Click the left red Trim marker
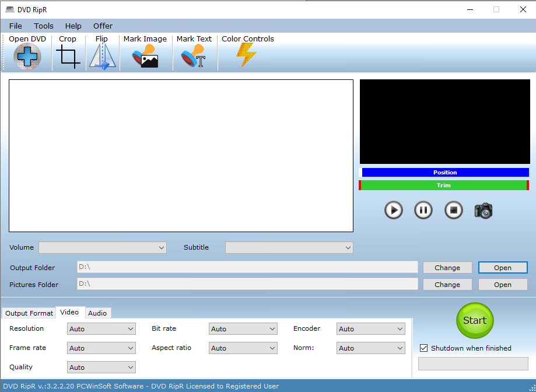 (360, 185)
